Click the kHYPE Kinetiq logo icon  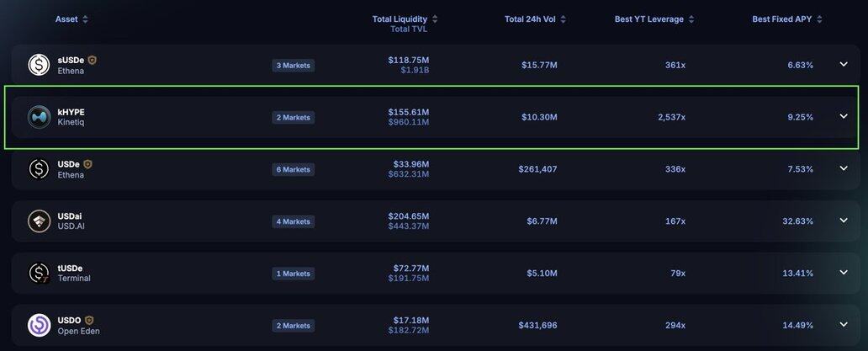click(40, 117)
